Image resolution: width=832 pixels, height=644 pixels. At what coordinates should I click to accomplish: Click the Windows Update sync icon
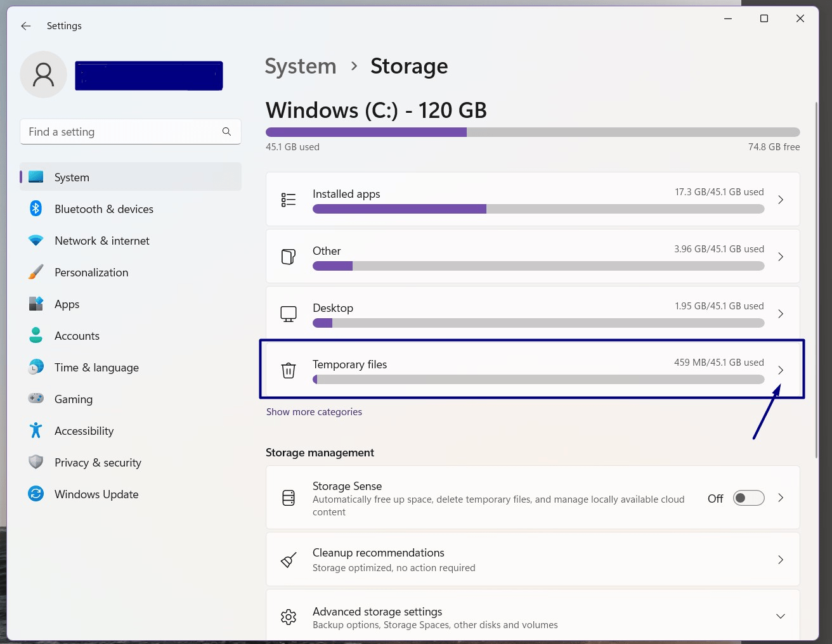[x=36, y=494]
